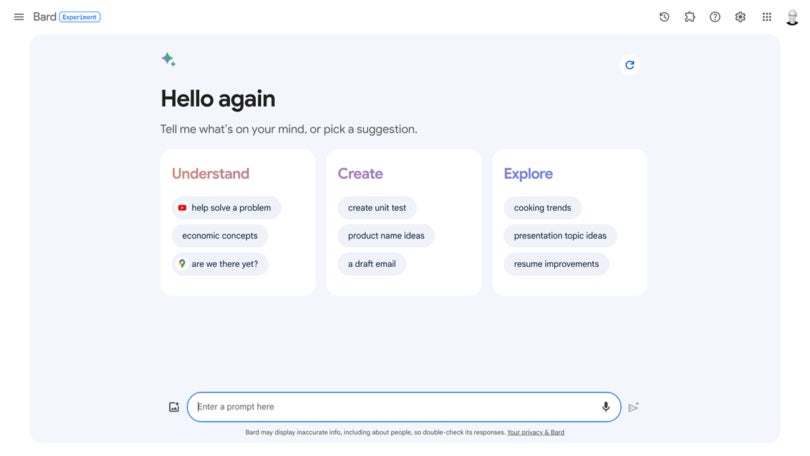Open the hamburger main menu

[x=19, y=17]
